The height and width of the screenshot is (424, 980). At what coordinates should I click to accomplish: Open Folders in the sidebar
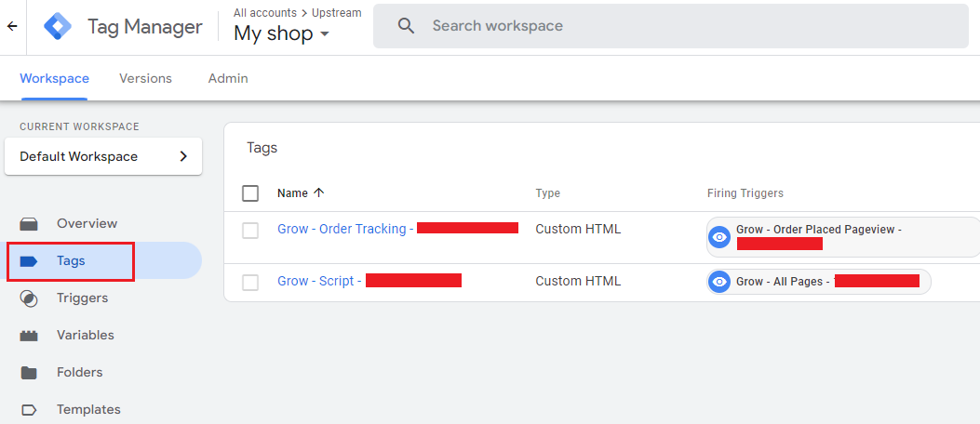point(79,373)
